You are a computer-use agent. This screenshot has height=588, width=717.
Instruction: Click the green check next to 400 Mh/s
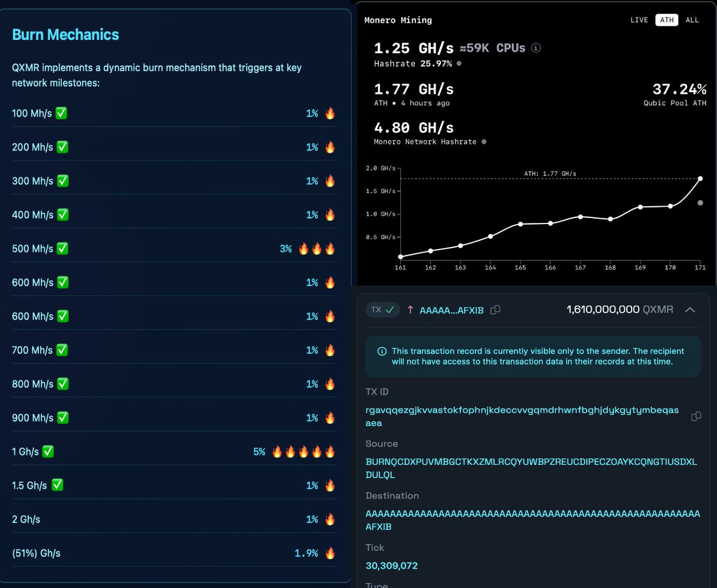pos(62,215)
